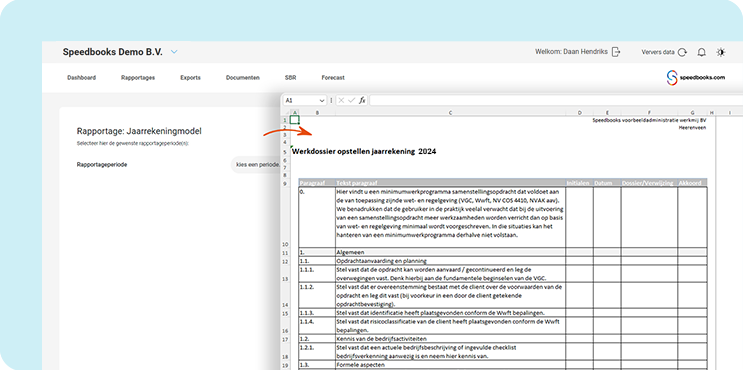Click 'Werkdossier opstellen jaarrekening 2024' title cell
Viewport: 743px width, 370px height.
(364, 152)
